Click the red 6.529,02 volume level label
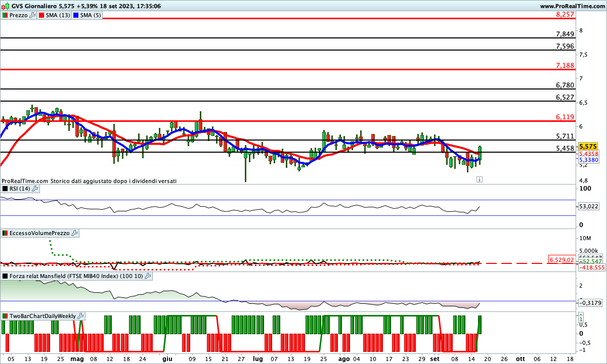 pos(561,260)
